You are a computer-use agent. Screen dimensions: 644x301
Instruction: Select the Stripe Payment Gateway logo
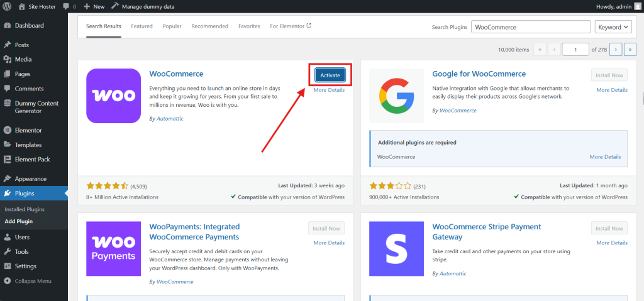coord(397,249)
